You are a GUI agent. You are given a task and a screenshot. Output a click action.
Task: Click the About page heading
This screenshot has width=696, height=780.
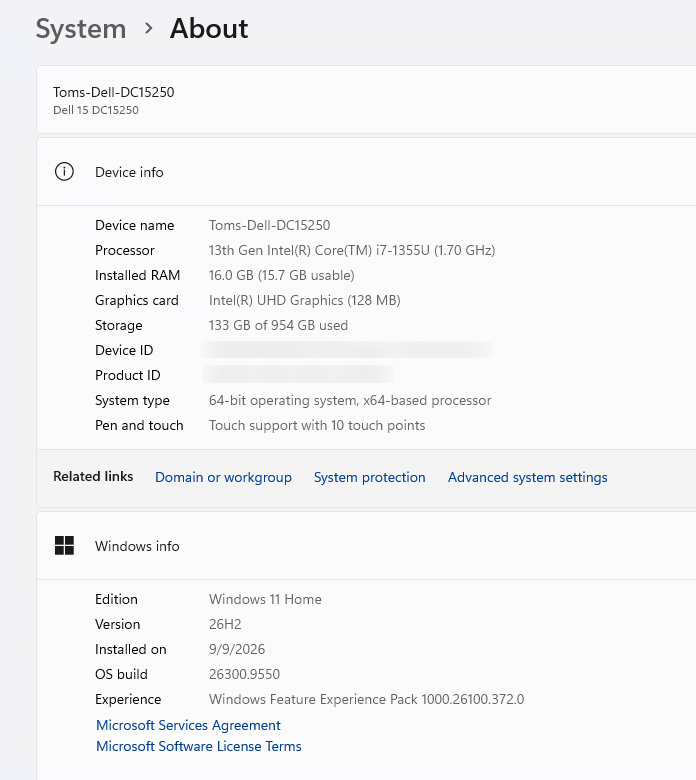(x=209, y=28)
